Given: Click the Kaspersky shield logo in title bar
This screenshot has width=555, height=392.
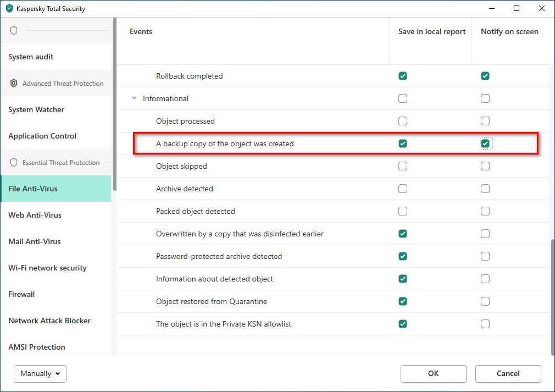Looking at the screenshot, I should (9, 9).
